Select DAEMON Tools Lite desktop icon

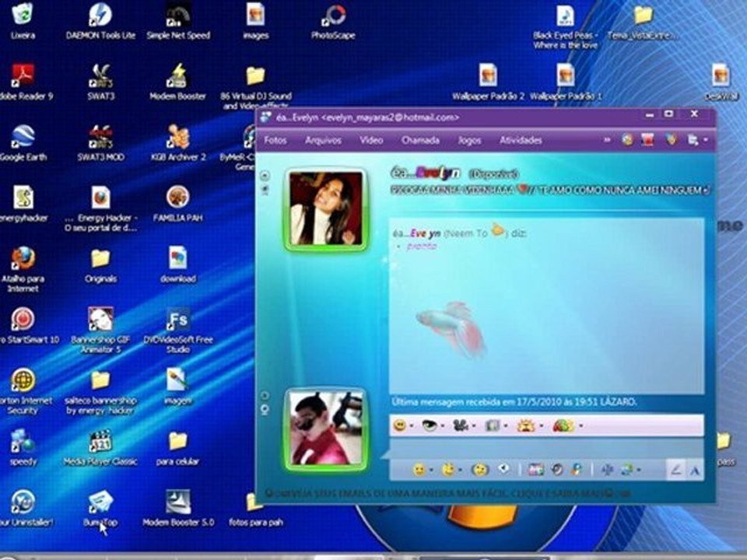[100, 20]
